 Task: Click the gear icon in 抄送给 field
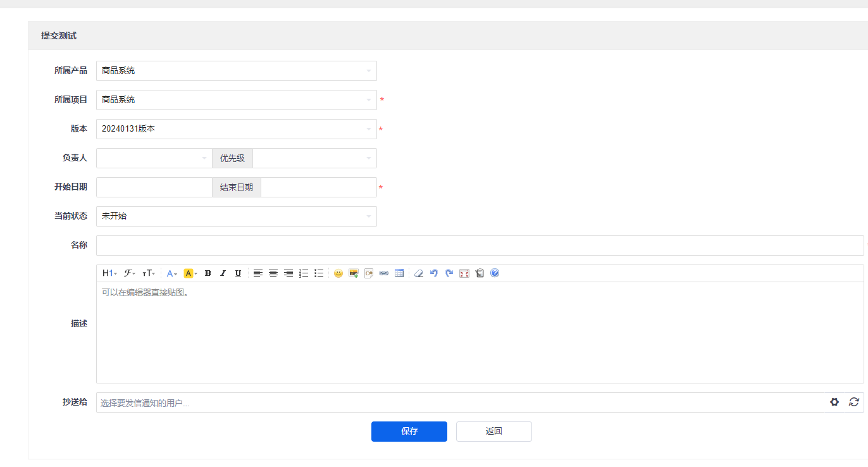pos(834,402)
